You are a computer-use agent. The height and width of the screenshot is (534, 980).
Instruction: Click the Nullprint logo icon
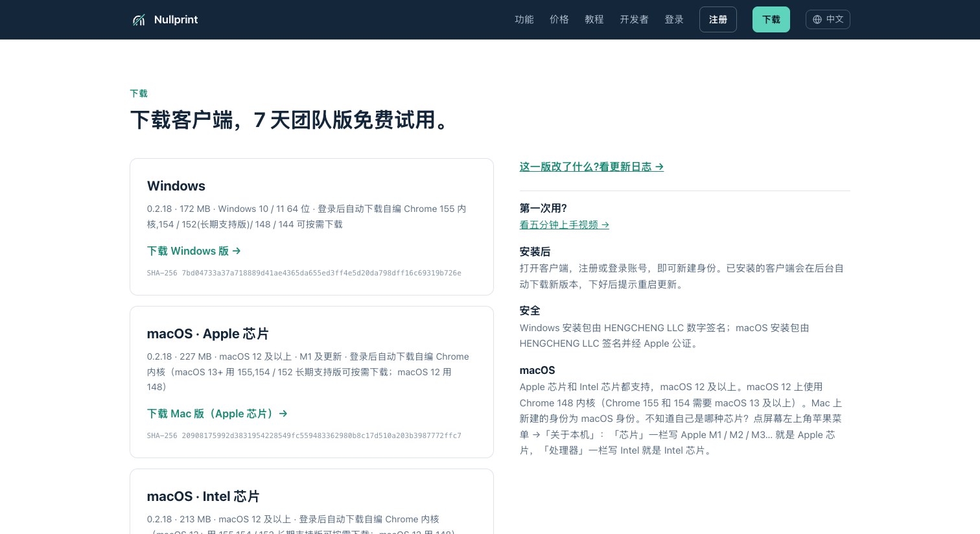click(x=139, y=20)
